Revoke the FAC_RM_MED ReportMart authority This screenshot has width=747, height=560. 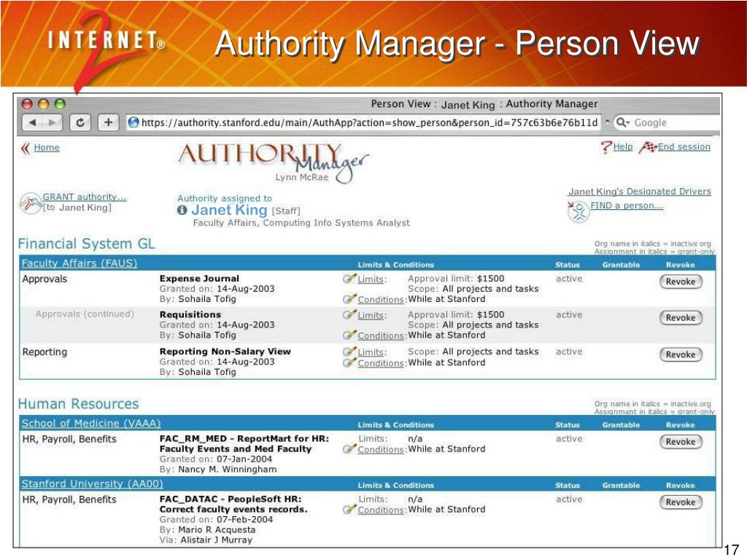pos(681,442)
